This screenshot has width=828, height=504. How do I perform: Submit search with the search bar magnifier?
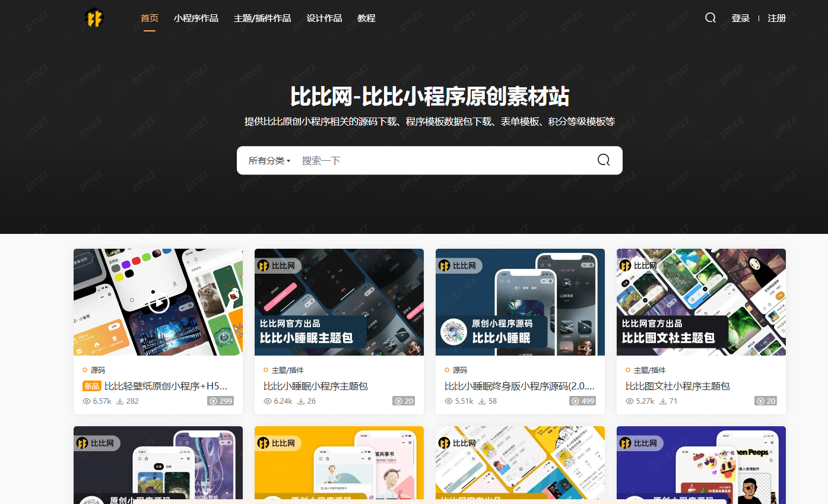pyautogui.click(x=604, y=160)
